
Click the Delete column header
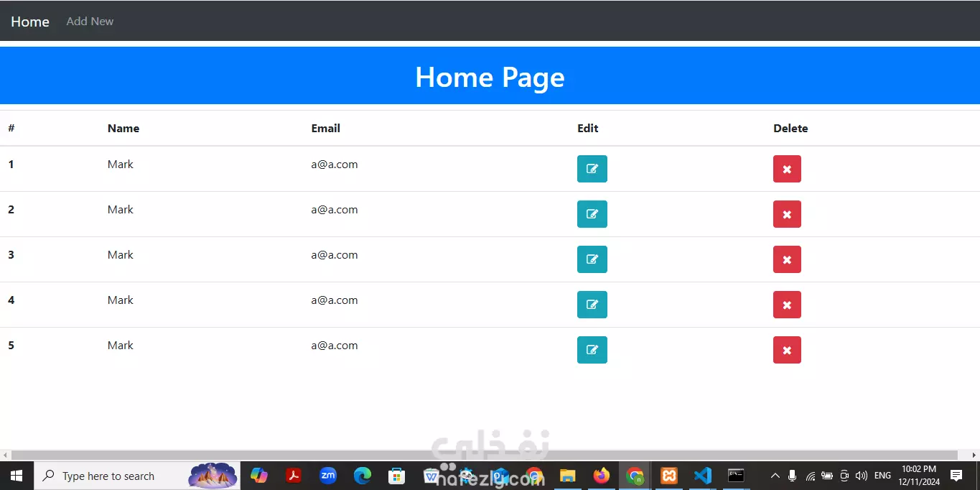coord(790,129)
